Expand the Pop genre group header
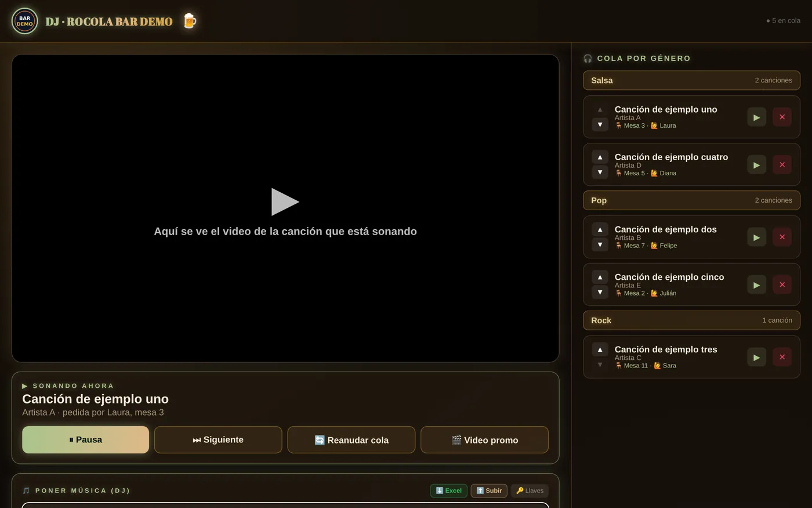The height and width of the screenshot is (508, 812). pos(691,200)
